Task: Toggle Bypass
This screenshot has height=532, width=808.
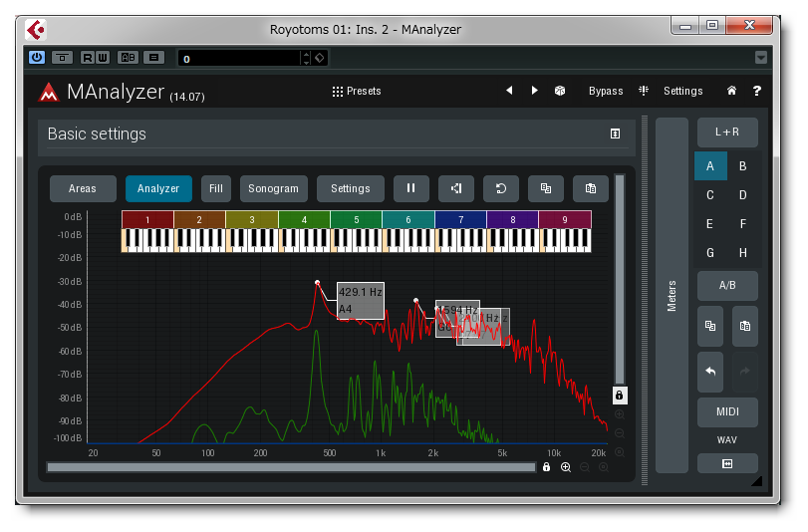Action: pyautogui.click(x=606, y=91)
